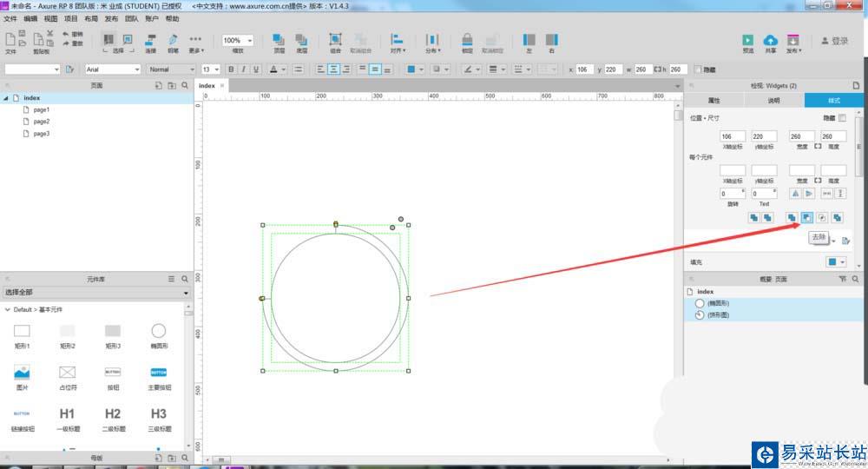Screen dimensions: 868x469
Task: Click the 重做 redo button
Action: 72,43
